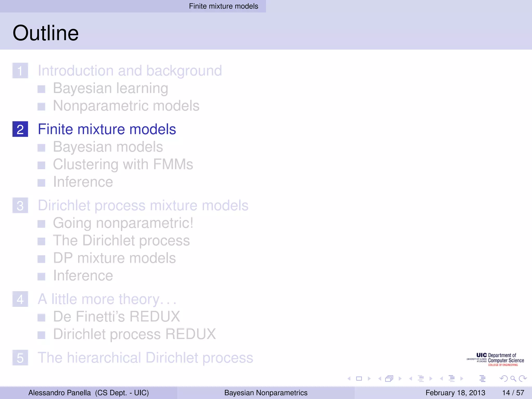Click the right arrow after the single-slide rectangle icon

(369, 379)
